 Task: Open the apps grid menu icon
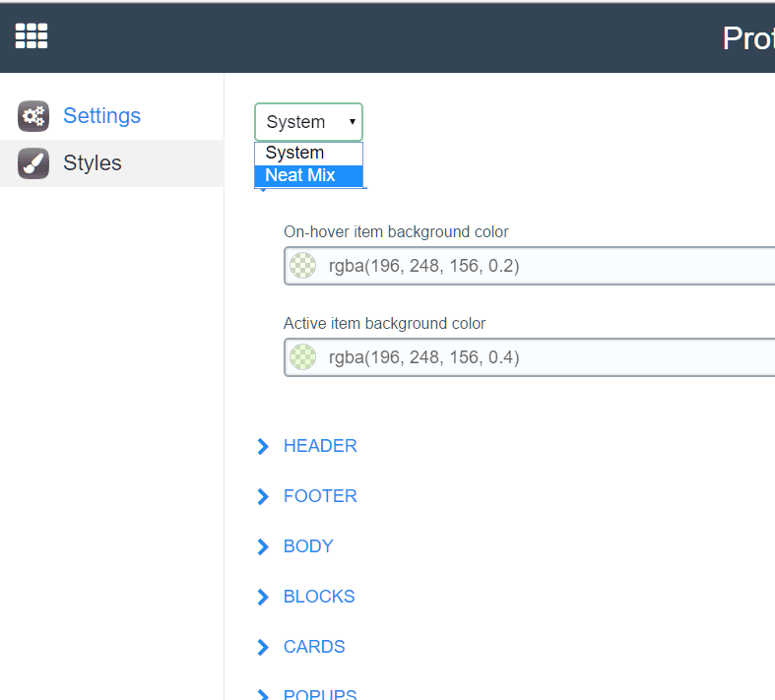click(x=32, y=36)
